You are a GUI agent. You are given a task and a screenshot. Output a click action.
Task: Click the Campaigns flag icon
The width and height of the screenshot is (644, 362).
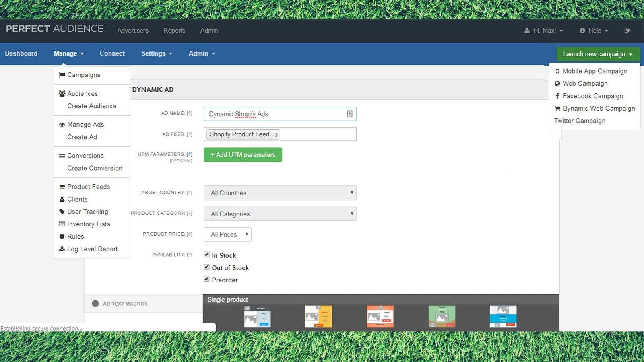62,75
